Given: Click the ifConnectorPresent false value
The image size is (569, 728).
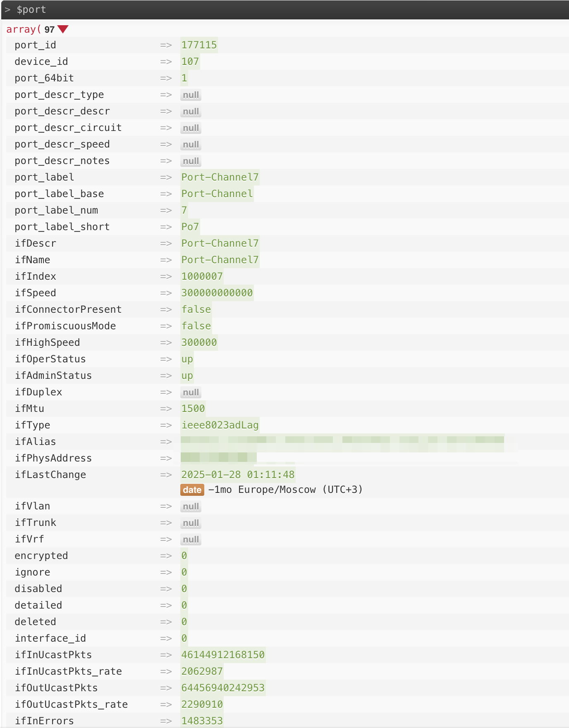Looking at the screenshot, I should pos(196,309).
